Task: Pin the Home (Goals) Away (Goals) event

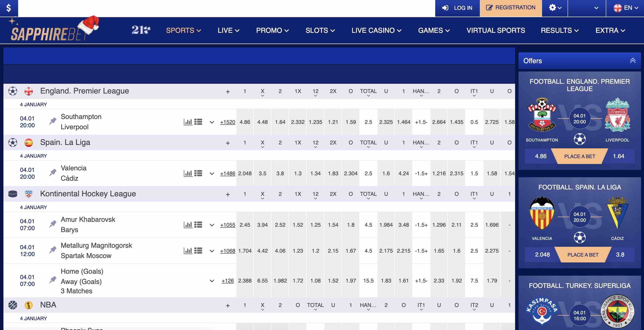Action: (52, 280)
